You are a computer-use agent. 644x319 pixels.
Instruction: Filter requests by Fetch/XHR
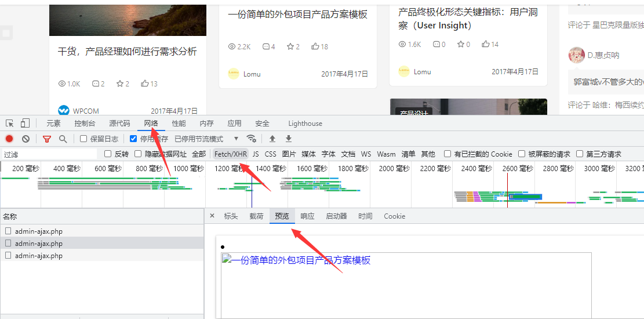(231, 154)
